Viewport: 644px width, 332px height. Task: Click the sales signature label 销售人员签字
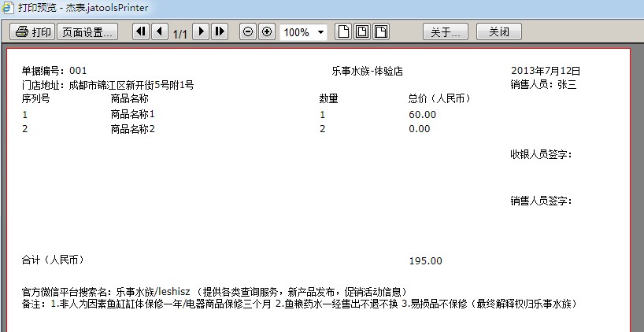pyautogui.click(x=542, y=201)
